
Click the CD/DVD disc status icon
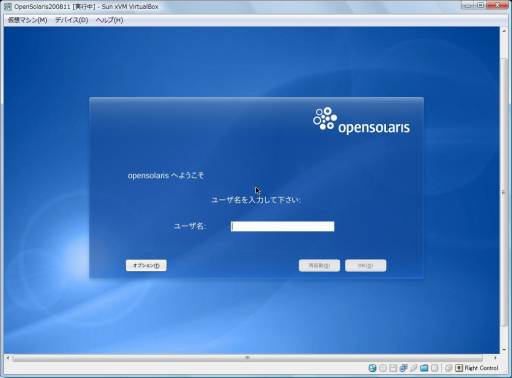pos(383,368)
